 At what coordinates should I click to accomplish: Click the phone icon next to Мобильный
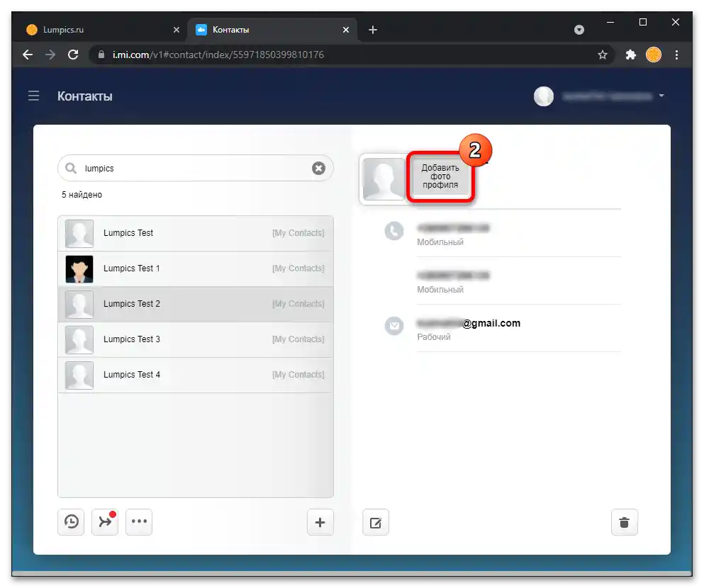coord(394,231)
